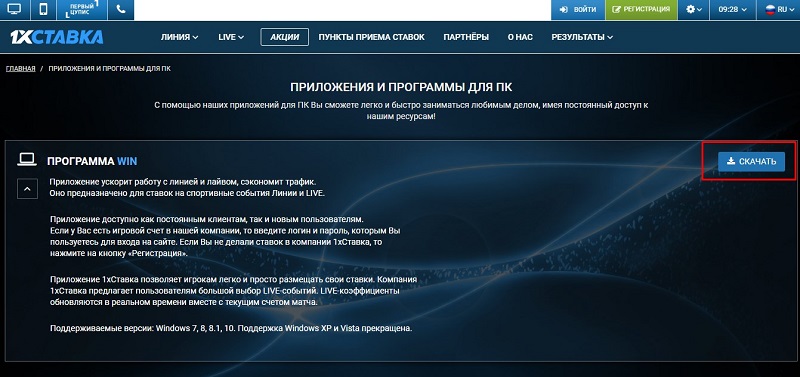Viewport: 800px width, 377px height.
Task: Expand the LIVE menu
Action: [x=231, y=37]
